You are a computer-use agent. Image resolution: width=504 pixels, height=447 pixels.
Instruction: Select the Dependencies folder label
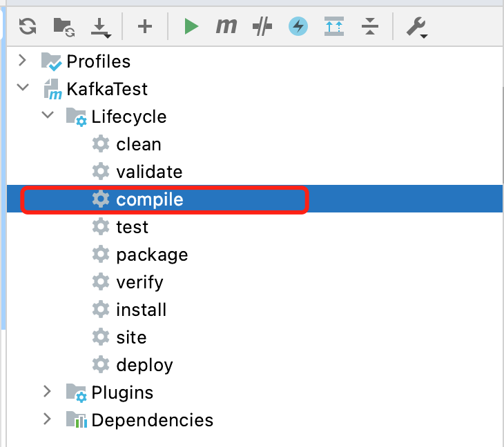coord(153,420)
